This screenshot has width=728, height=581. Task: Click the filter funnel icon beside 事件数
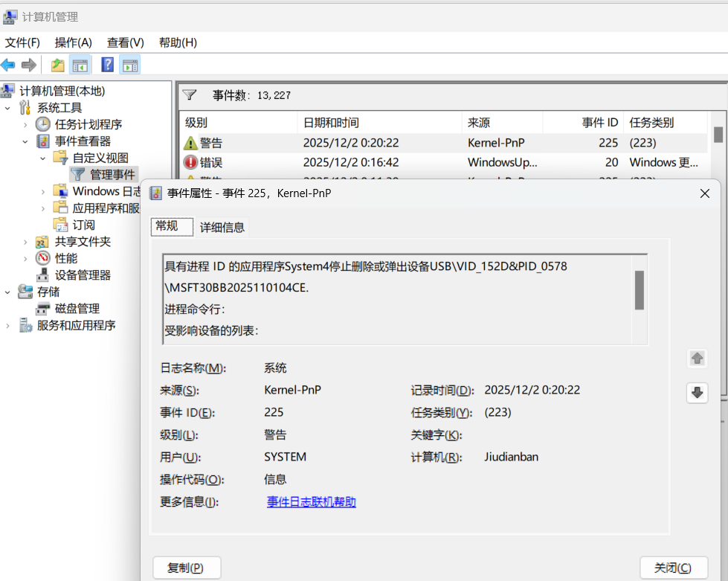(190, 95)
